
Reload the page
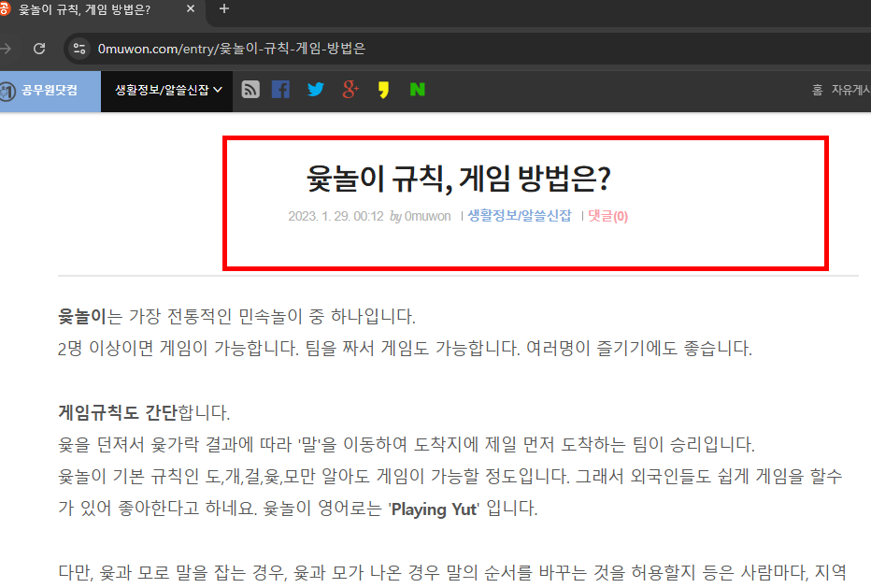pyautogui.click(x=38, y=49)
